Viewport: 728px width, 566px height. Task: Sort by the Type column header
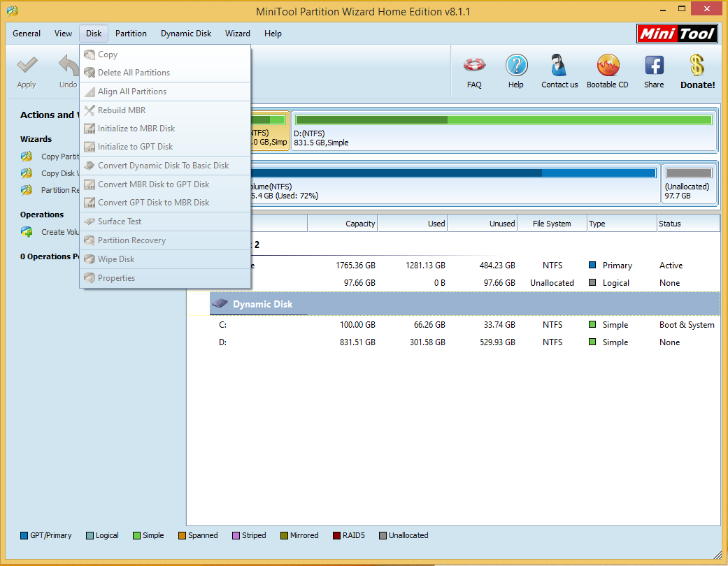(622, 224)
